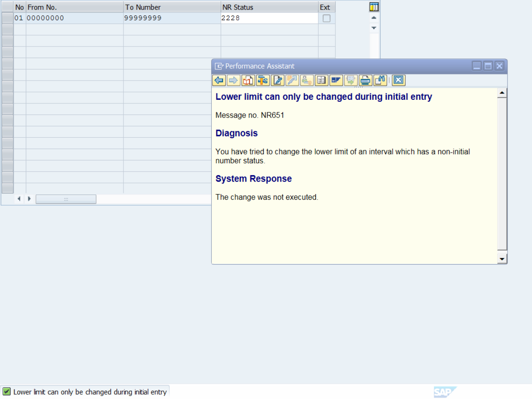Click the Message no. NR651 text
532x399 pixels.
[x=250, y=115]
